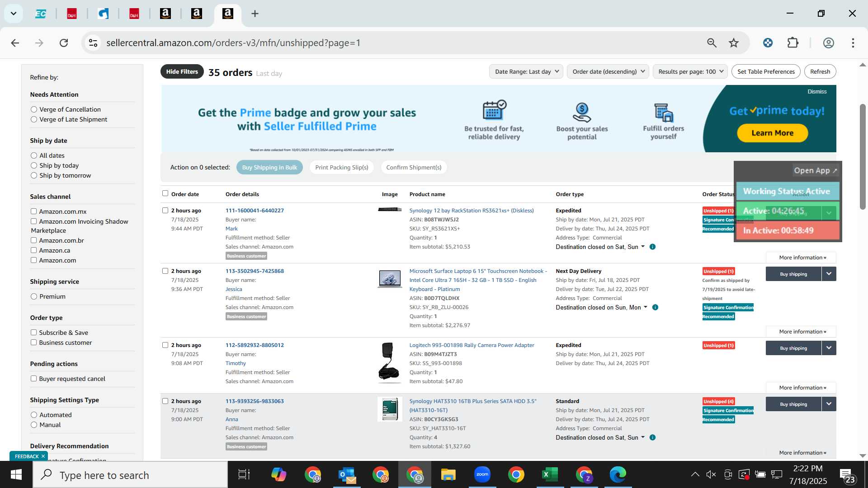868x488 pixels.
Task: Select Verge of Cancellation filter
Action: pyautogui.click(x=34, y=109)
